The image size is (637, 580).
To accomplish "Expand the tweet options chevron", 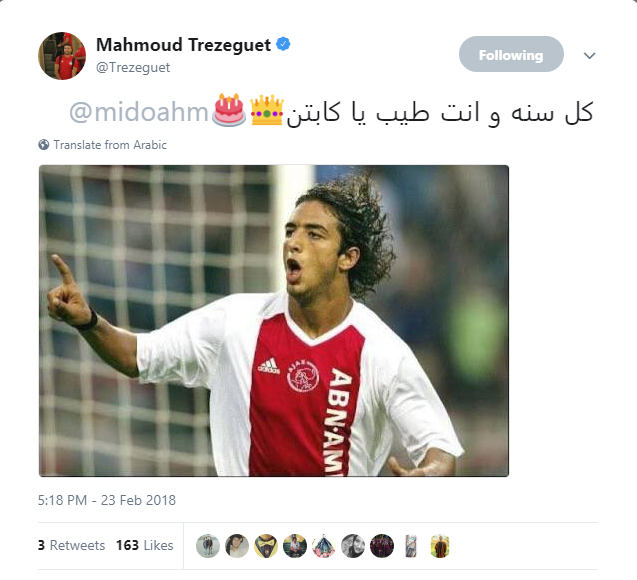I will pyautogui.click(x=589, y=55).
